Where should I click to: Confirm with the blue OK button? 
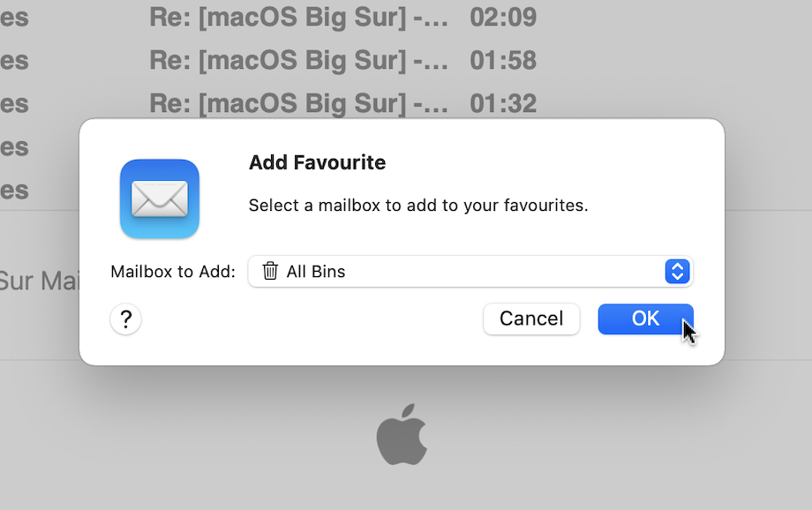645,319
